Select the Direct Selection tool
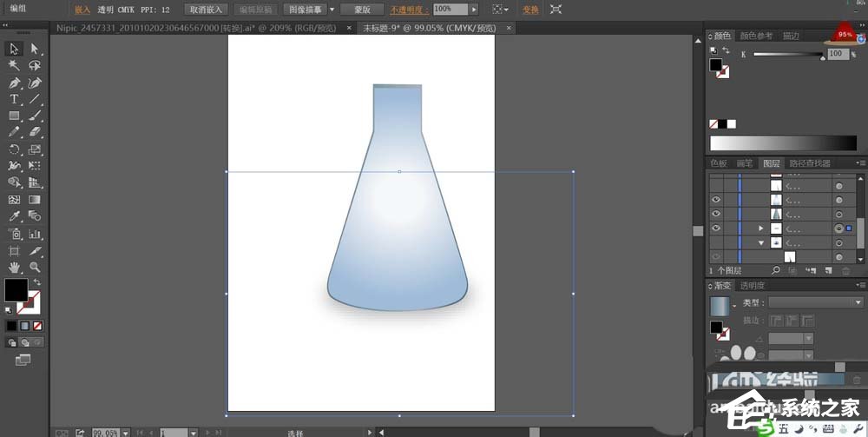 pyautogui.click(x=35, y=49)
